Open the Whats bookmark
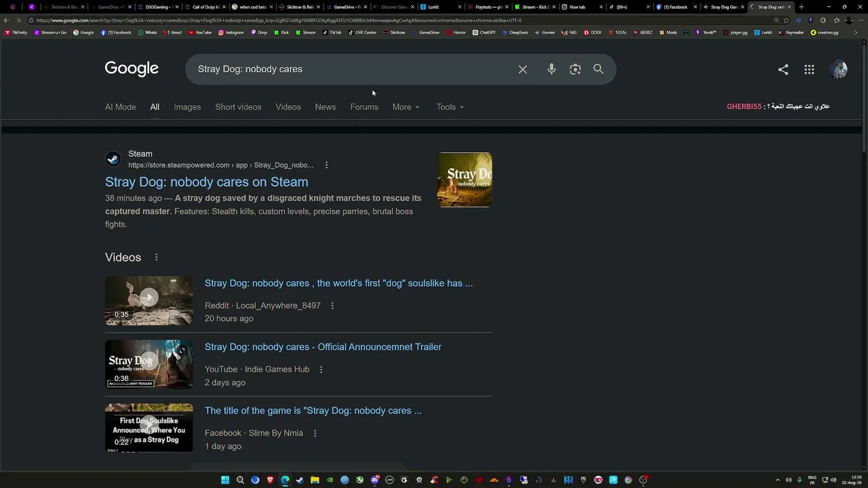Viewport: 868px width, 488px height. click(148, 33)
